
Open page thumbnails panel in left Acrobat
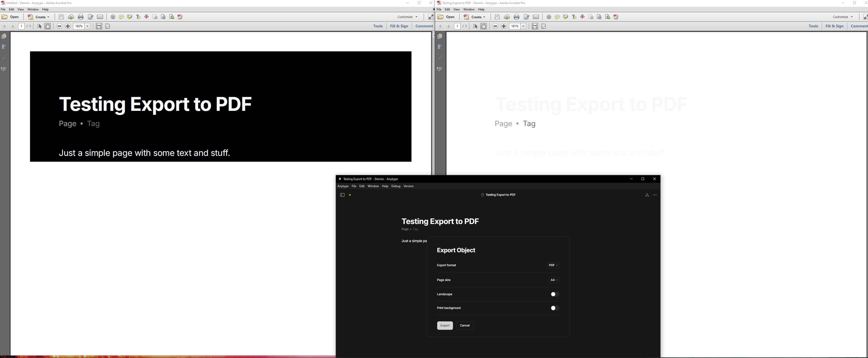(x=4, y=36)
